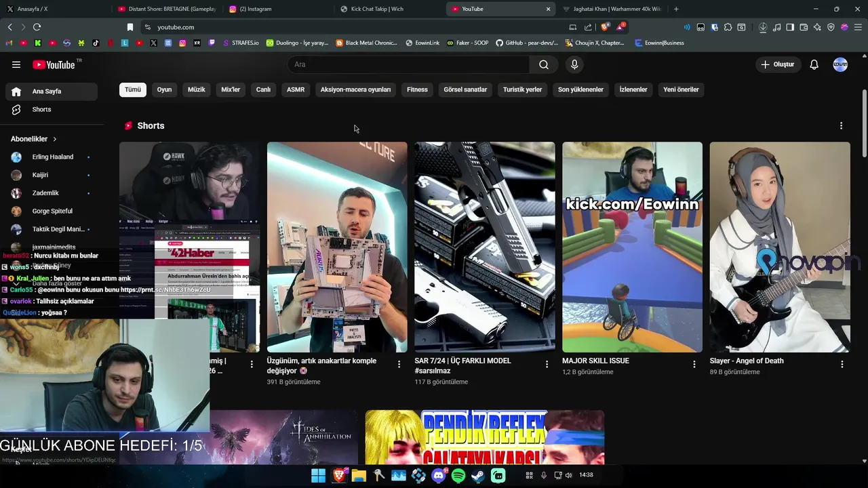The image size is (868, 488).
Task: Click the bookmark icon in toolbar
Action: point(130,27)
